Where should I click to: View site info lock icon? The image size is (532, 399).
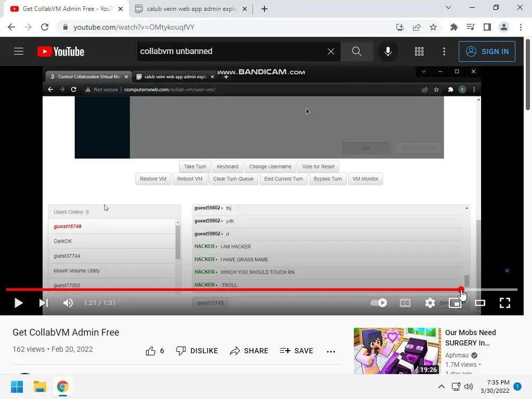[65, 27]
